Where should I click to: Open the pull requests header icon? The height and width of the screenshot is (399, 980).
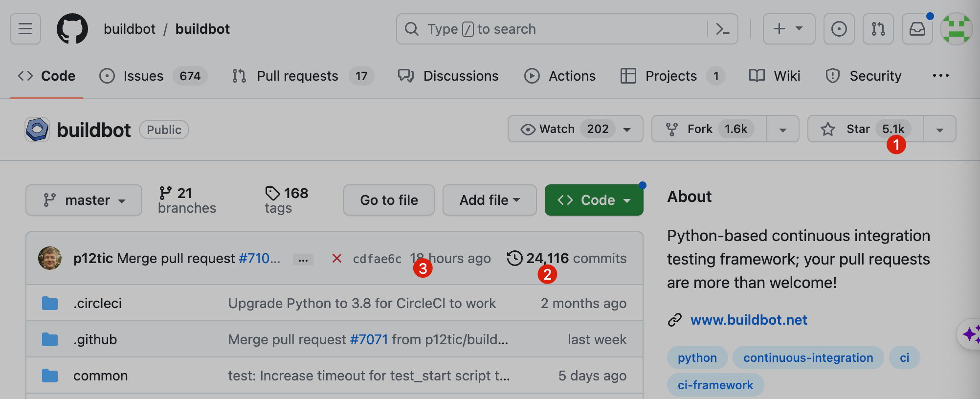pyautogui.click(x=878, y=29)
